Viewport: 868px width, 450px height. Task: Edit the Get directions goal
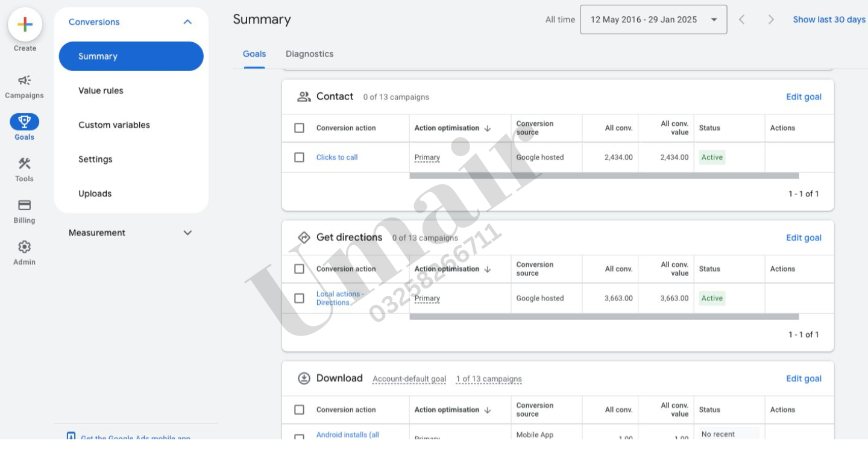point(804,238)
